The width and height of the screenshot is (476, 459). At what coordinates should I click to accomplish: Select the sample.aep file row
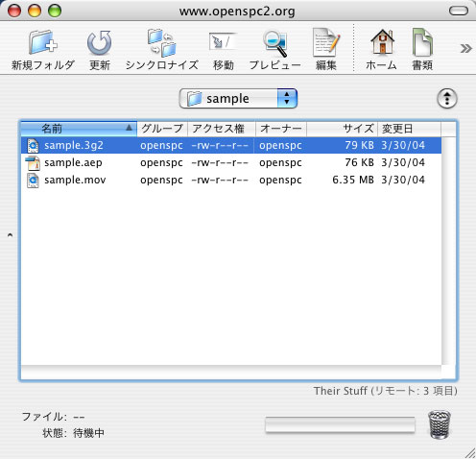tap(231, 162)
